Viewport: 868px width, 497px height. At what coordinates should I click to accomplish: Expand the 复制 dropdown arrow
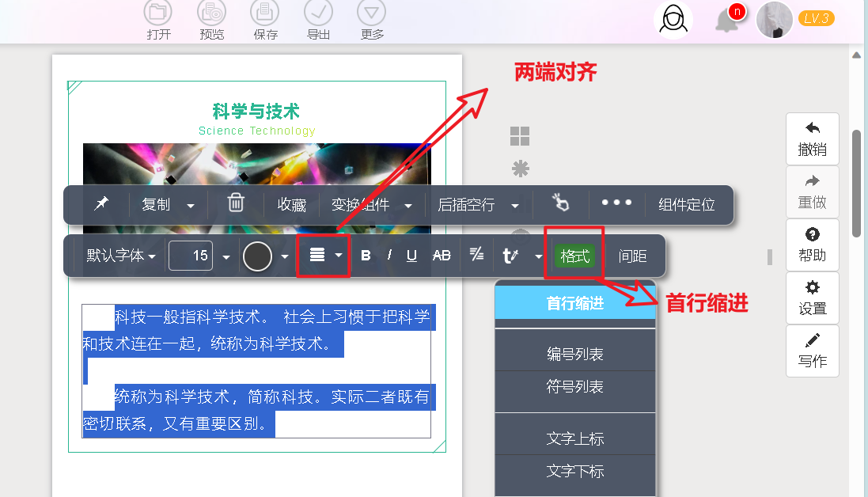(x=191, y=206)
